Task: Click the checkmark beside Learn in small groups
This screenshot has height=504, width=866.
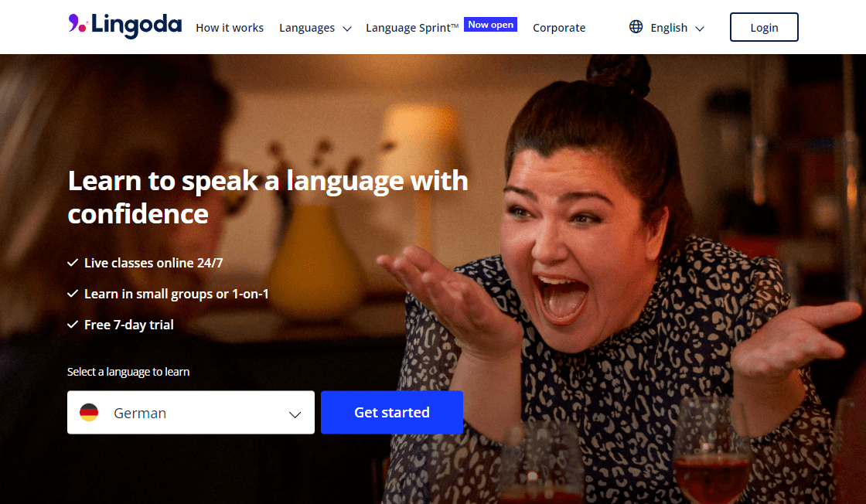Action: click(x=73, y=294)
